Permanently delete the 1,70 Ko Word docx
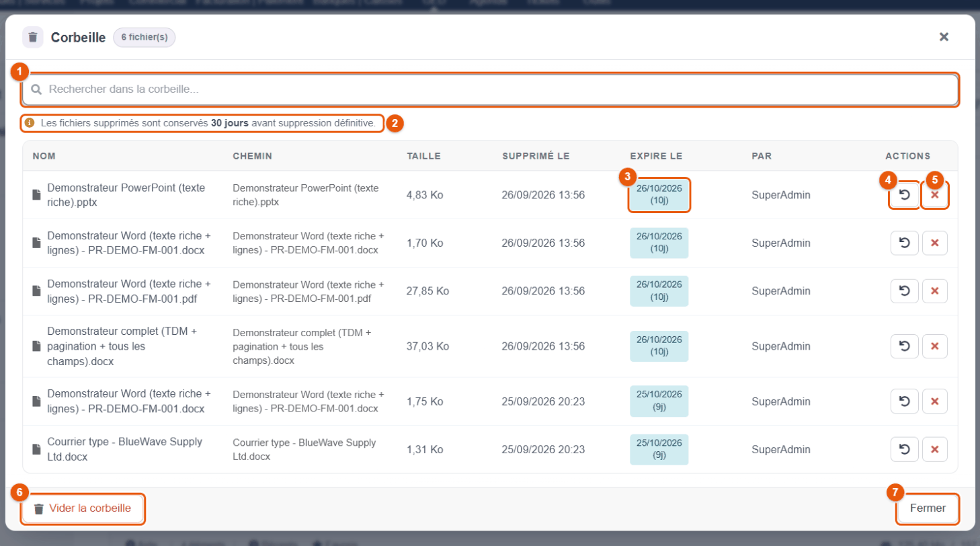Image resolution: width=980 pixels, height=546 pixels. coord(934,243)
